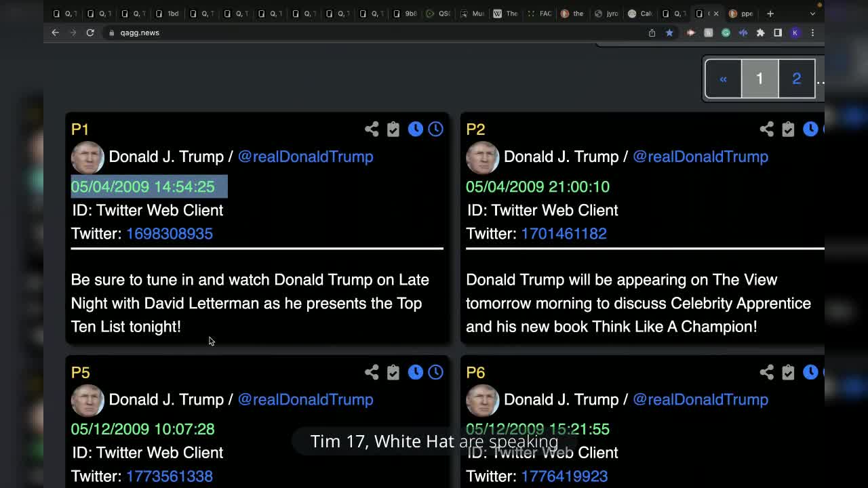
Task: Go back in browser history
Action: (x=56, y=33)
